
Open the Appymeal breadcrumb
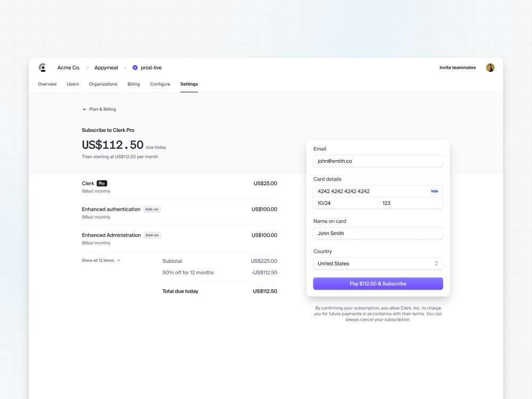(106, 68)
